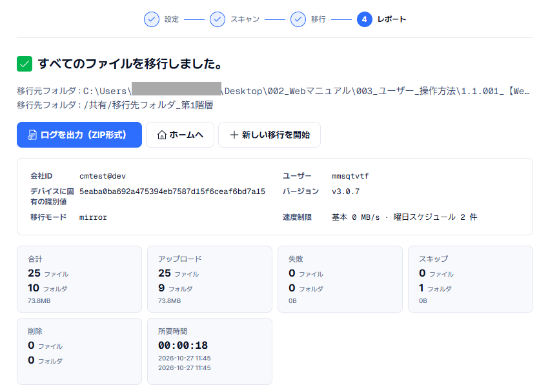Click the 設定 step checkmark circle

click(x=152, y=19)
